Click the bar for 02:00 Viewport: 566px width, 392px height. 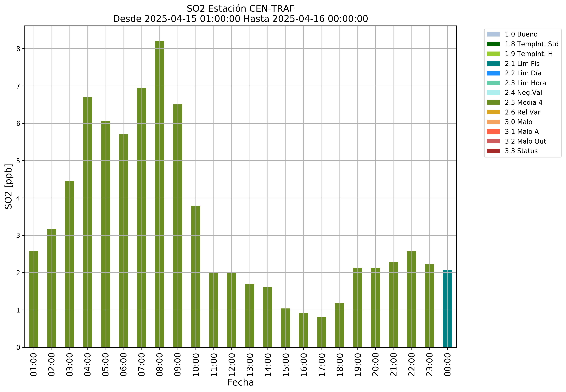click(x=52, y=288)
